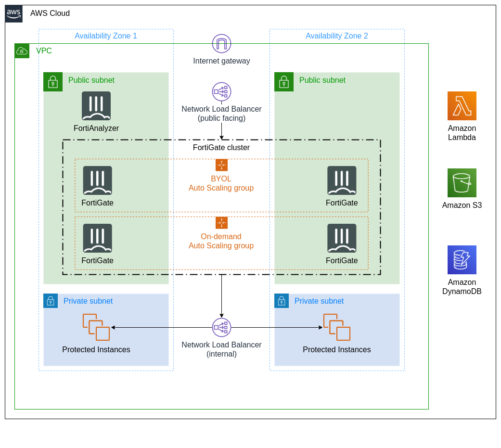Click the 'Amazon S3' text label
The width and height of the screenshot is (501, 448).
462,205
